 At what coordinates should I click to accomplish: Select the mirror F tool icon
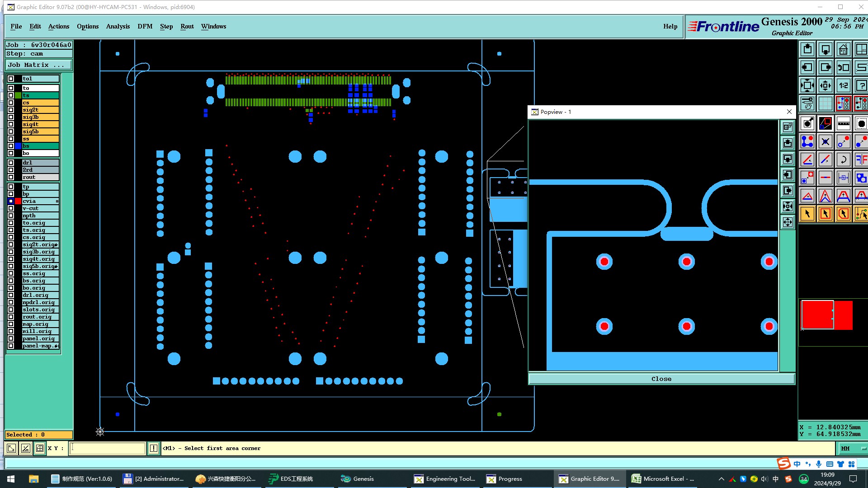coord(861,160)
